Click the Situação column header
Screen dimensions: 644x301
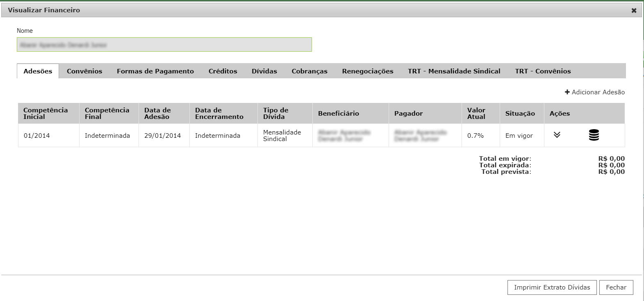[520, 114]
